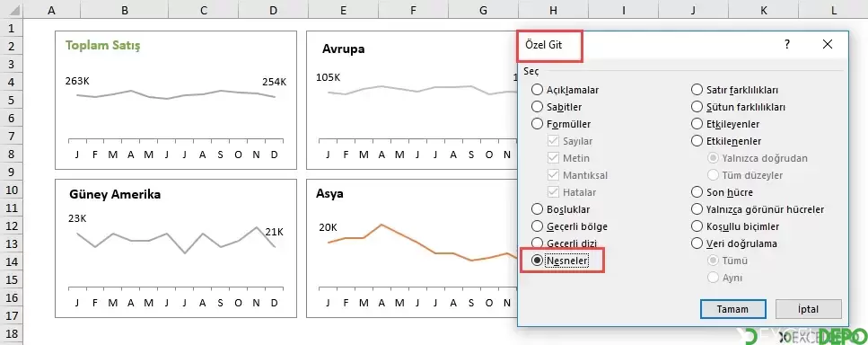Click the Avrupa chart title
This screenshot has height=345, width=868.
coord(343,49)
